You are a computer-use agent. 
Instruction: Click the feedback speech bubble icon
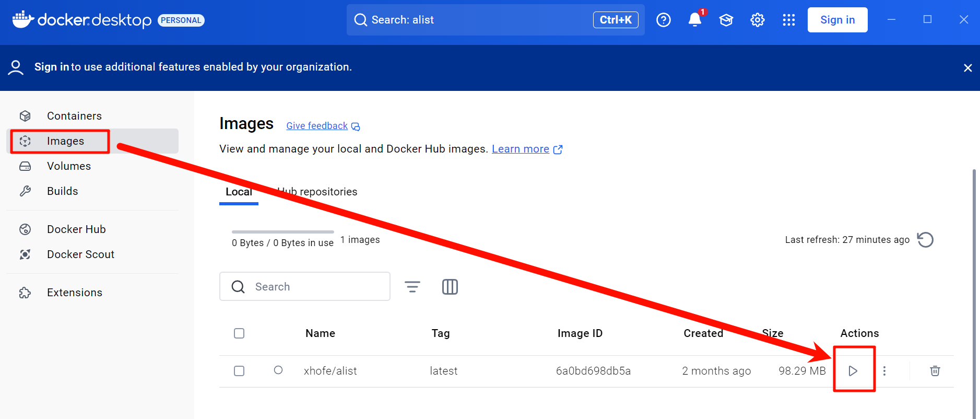point(356,126)
